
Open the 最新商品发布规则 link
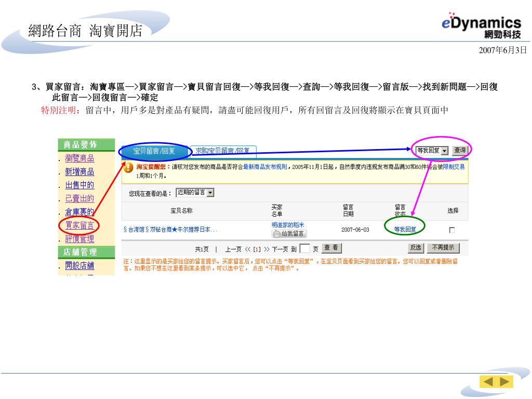pyautogui.click(x=265, y=167)
